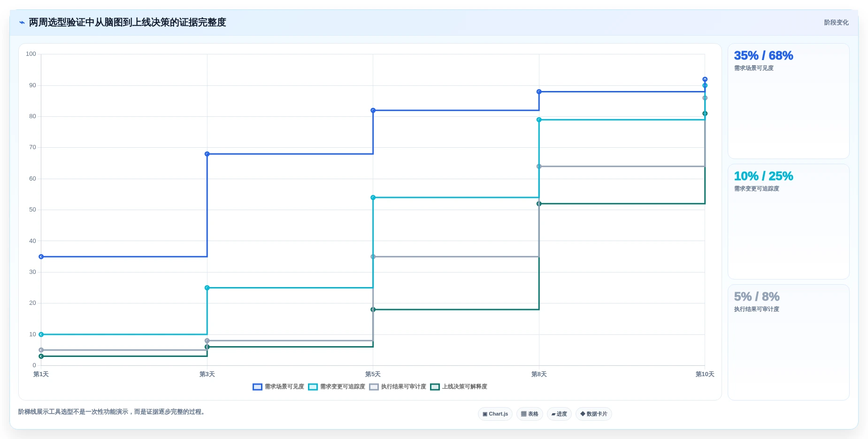Screen dimensions: 868x439
Task: Click the 100 y-axis tick label
Action: 31,54
